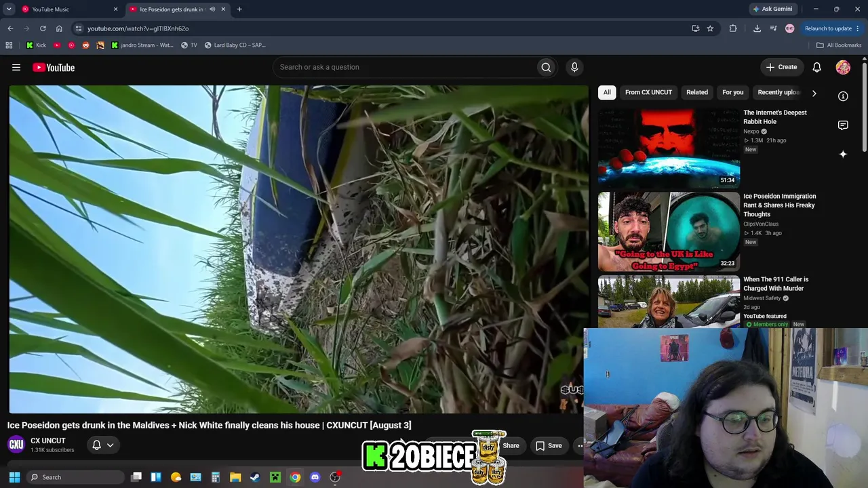Open the info panel icon on right sidebar
Screen dimensions: 868x488
point(843,96)
